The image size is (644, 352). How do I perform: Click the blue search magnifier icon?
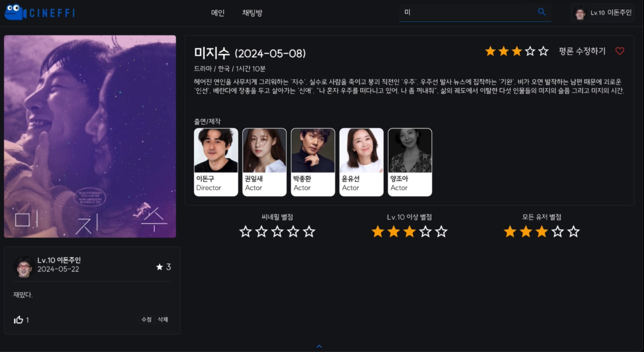(542, 12)
